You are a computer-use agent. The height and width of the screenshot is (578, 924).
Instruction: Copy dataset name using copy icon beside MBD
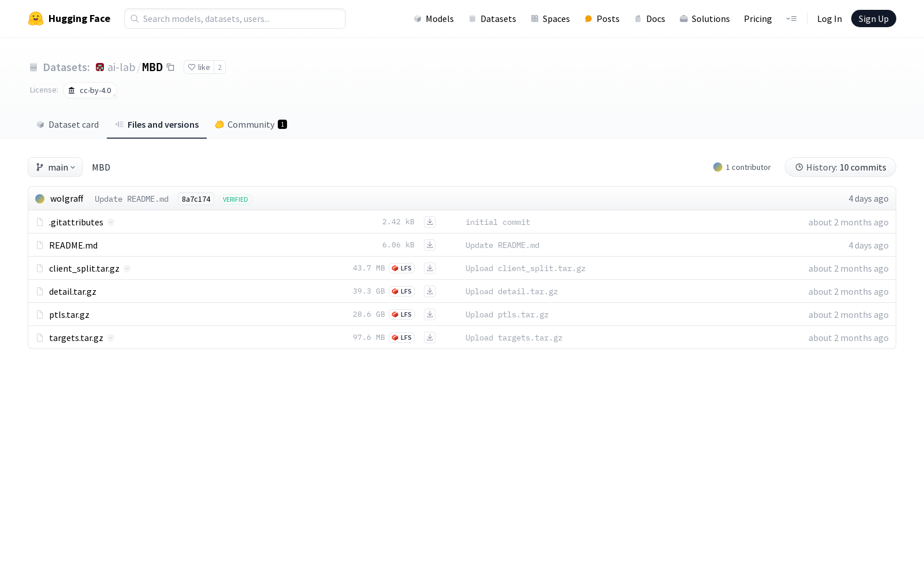[x=170, y=67]
